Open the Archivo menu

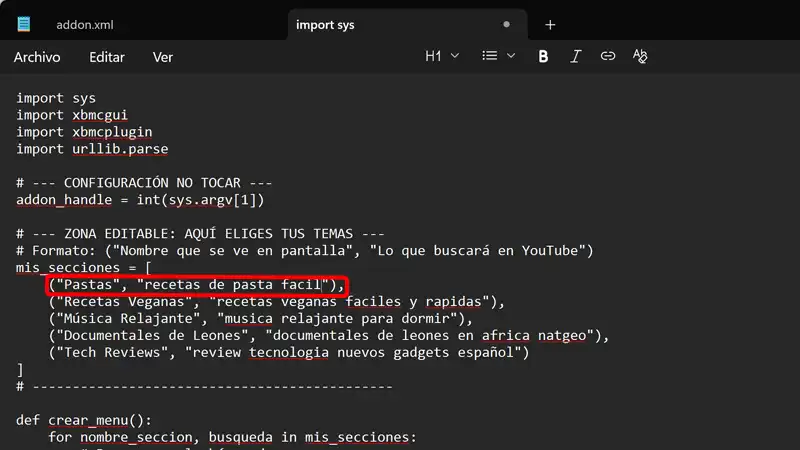tap(38, 57)
